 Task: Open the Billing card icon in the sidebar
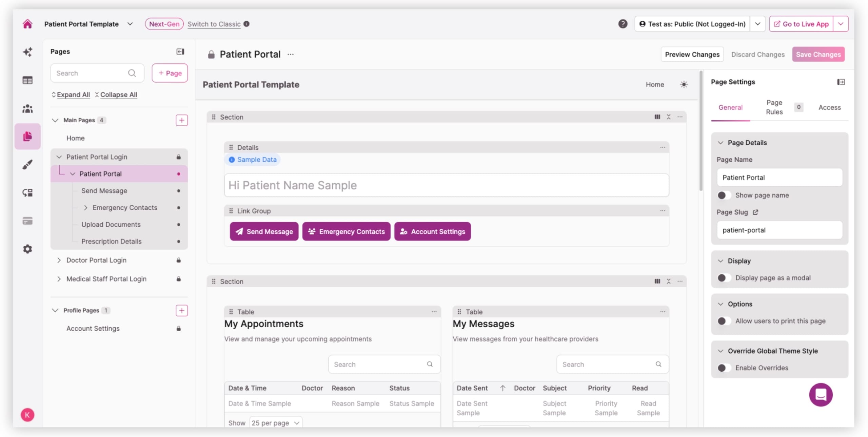coord(27,221)
